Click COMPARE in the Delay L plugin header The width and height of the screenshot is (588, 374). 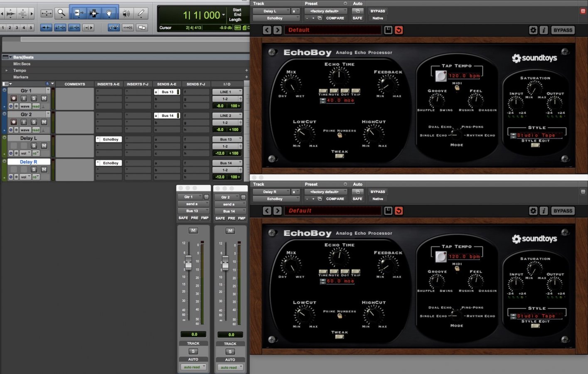[335, 18]
